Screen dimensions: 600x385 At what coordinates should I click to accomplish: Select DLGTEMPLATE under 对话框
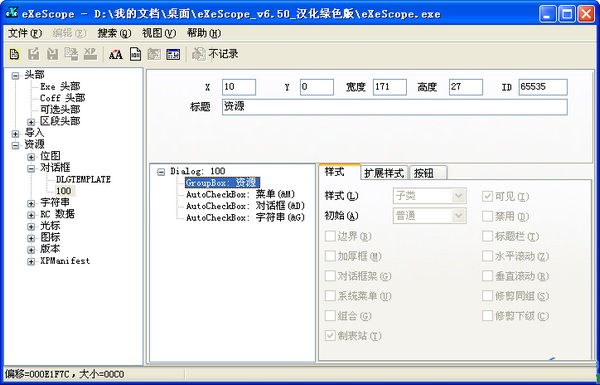pos(83,179)
